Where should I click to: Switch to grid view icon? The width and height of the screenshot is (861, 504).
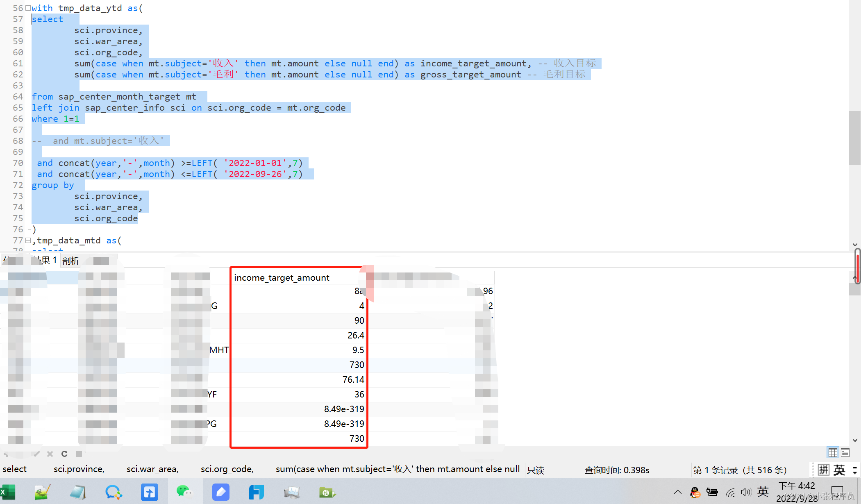[832, 453]
